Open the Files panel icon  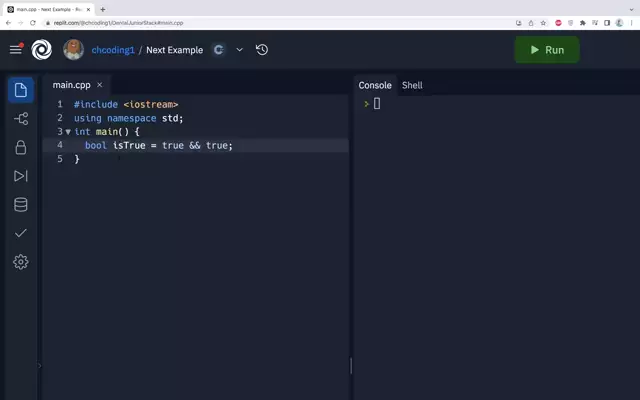[x=21, y=90]
